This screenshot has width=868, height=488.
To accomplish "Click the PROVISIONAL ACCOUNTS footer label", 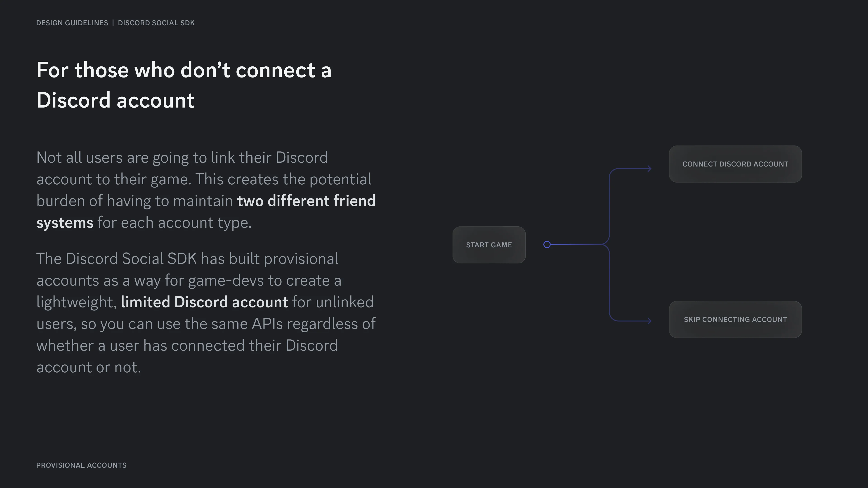I will [81, 465].
